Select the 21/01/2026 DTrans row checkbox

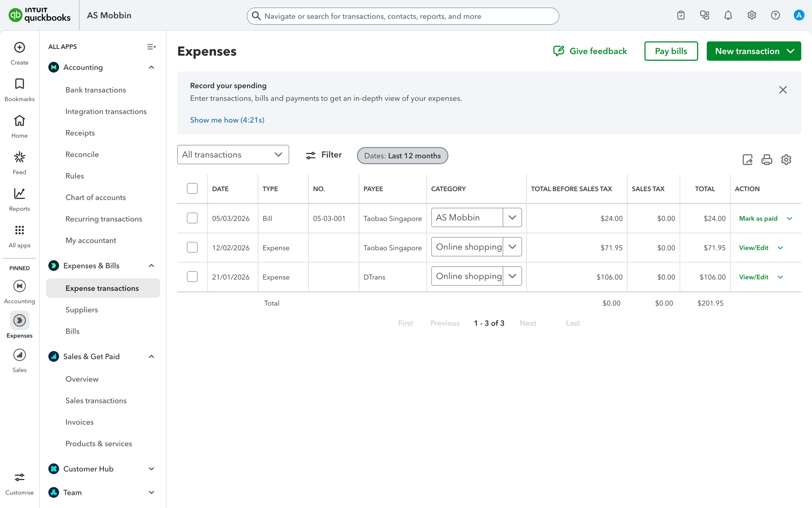(192, 276)
